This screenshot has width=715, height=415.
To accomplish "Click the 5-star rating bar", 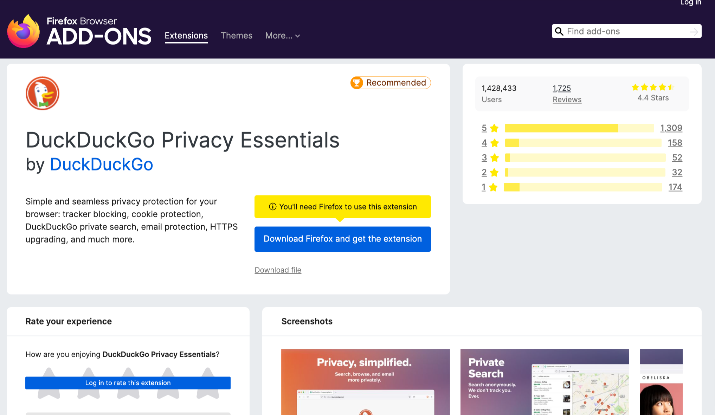I will click(579, 128).
